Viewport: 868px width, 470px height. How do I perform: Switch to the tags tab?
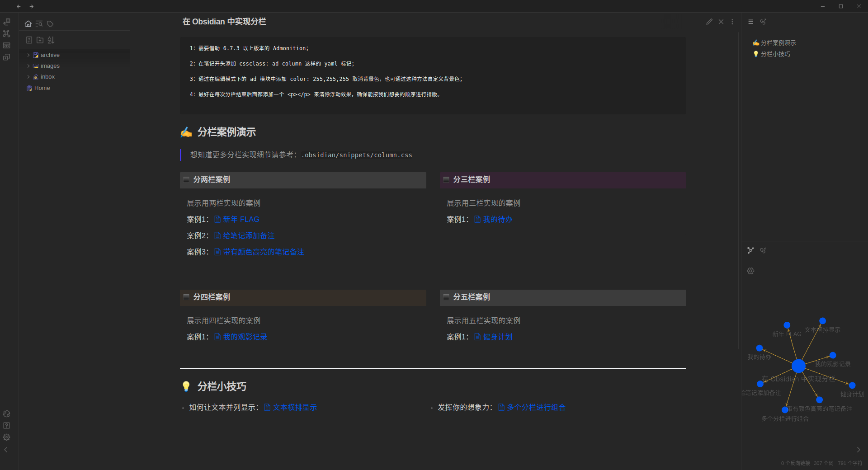[x=50, y=23]
